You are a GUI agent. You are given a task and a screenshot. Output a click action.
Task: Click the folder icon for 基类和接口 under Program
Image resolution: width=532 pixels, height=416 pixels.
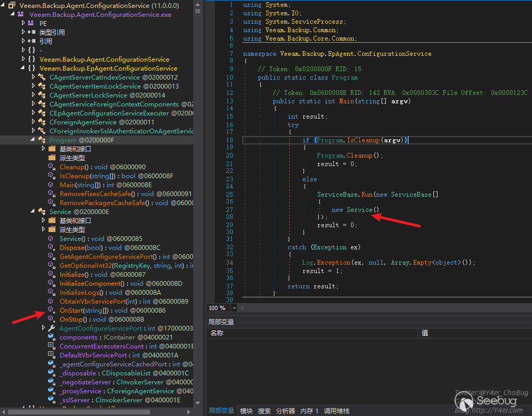point(52,149)
